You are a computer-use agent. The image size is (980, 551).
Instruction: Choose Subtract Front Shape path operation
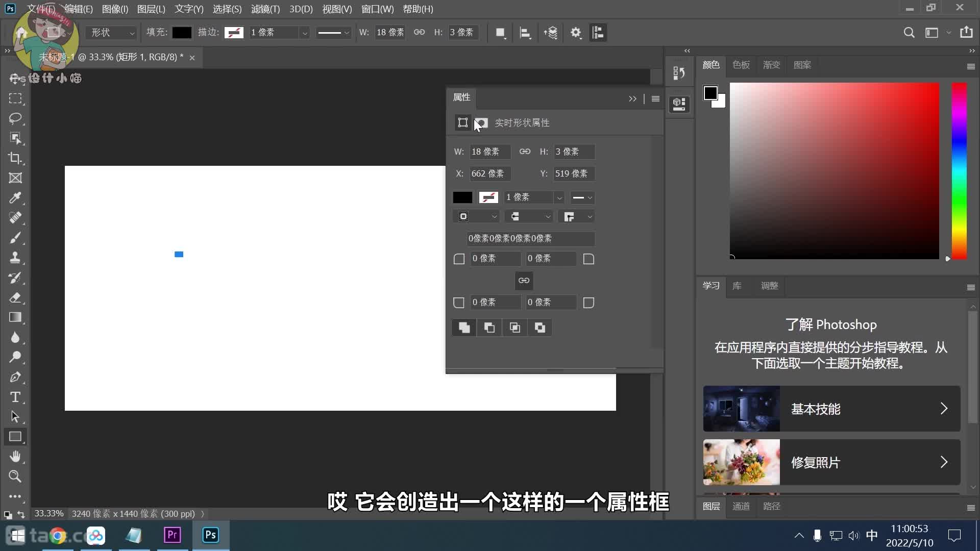[x=489, y=328]
